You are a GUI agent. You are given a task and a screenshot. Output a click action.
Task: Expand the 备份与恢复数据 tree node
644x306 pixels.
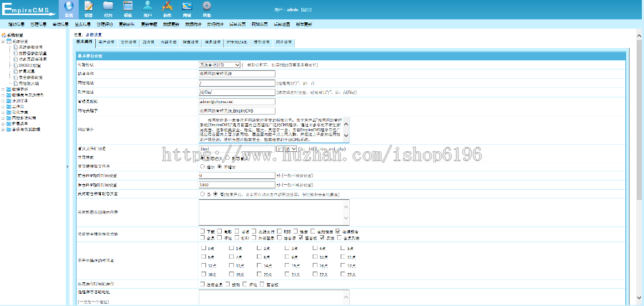point(3,130)
